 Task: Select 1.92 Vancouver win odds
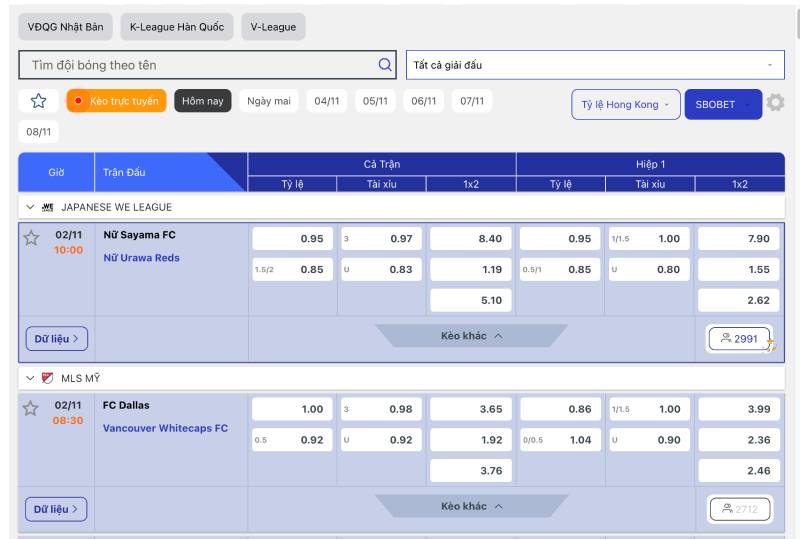click(x=470, y=440)
